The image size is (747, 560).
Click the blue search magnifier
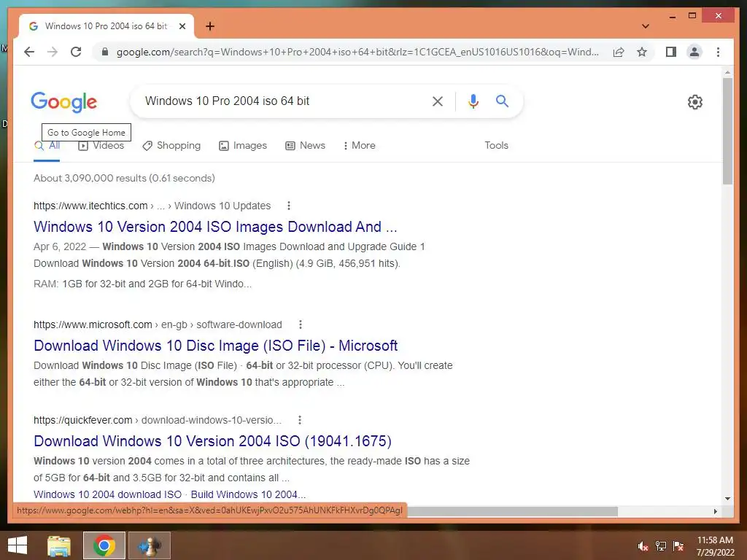pyautogui.click(x=502, y=101)
